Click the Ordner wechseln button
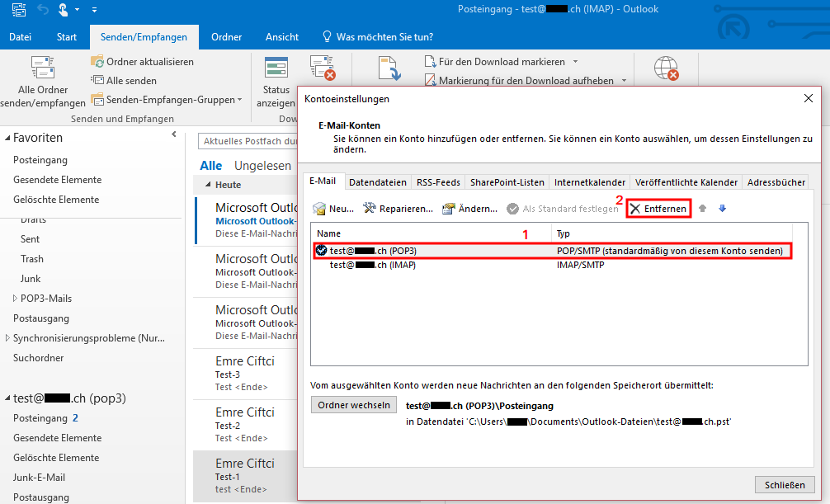This screenshot has height=504, width=830. [x=354, y=405]
